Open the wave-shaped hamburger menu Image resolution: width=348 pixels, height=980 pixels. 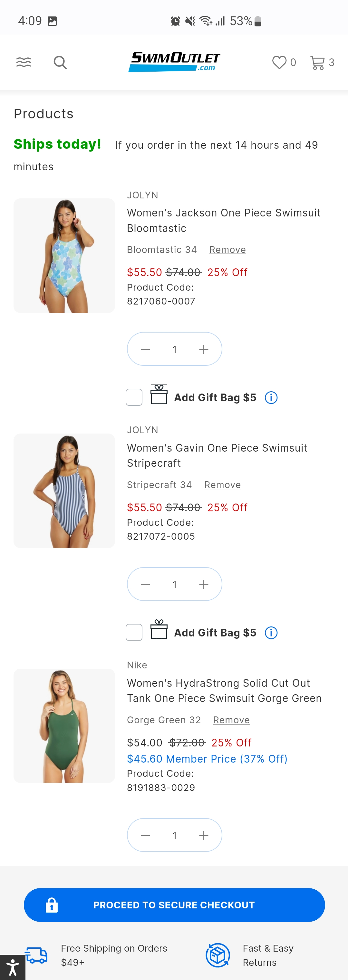[x=24, y=62]
